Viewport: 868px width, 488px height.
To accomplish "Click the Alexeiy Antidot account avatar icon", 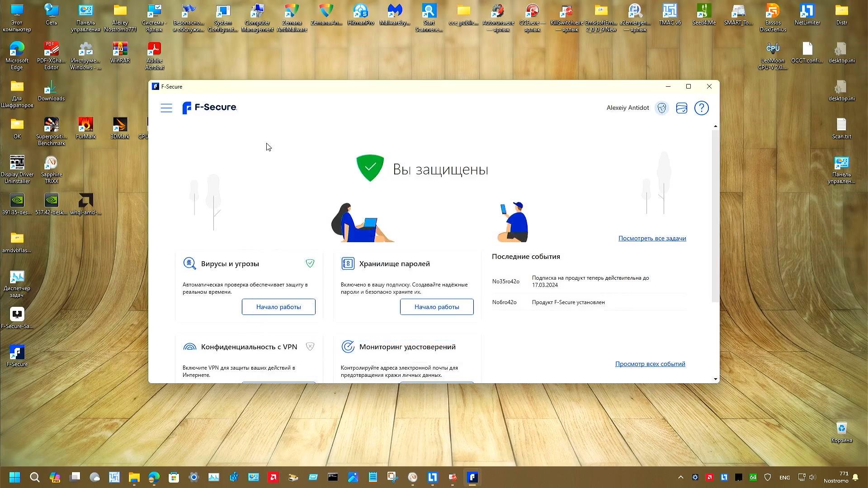I will click(662, 108).
